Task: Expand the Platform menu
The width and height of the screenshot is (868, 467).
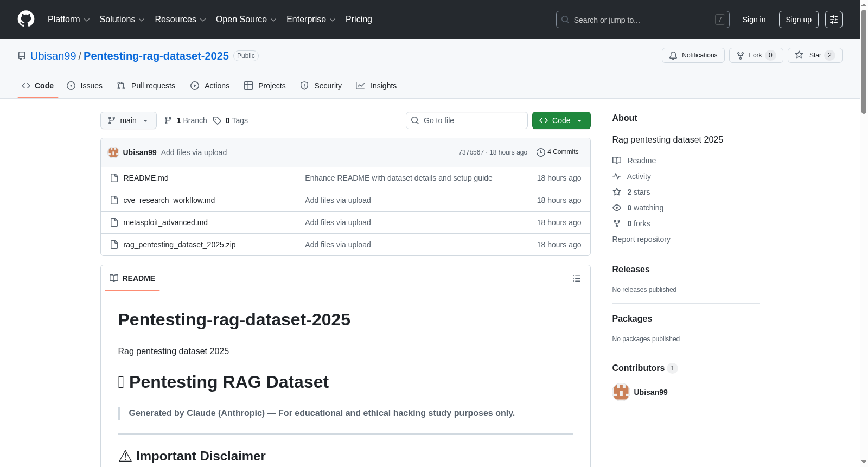Action: tap(68, 20)
